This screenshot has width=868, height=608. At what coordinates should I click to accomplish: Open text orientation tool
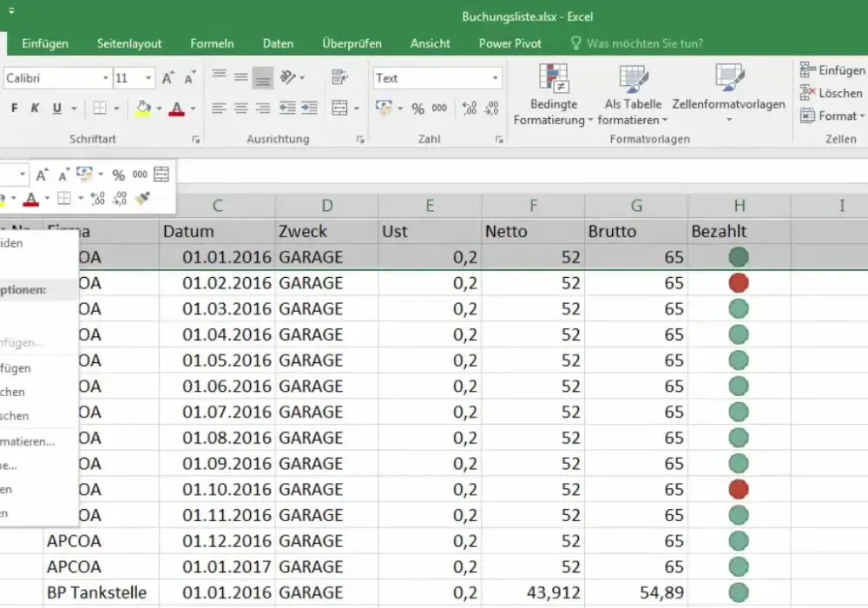point(288,77)
